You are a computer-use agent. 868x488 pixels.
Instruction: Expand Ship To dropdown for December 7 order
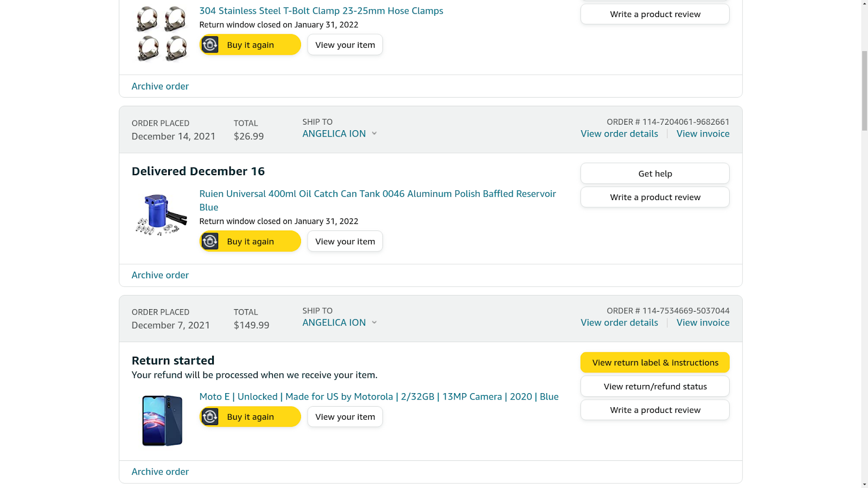coord(374,323)
